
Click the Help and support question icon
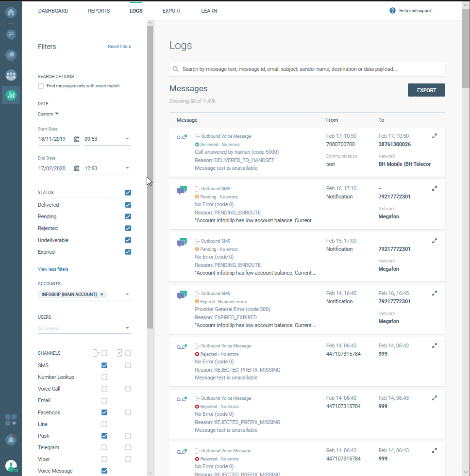[392, 11]
